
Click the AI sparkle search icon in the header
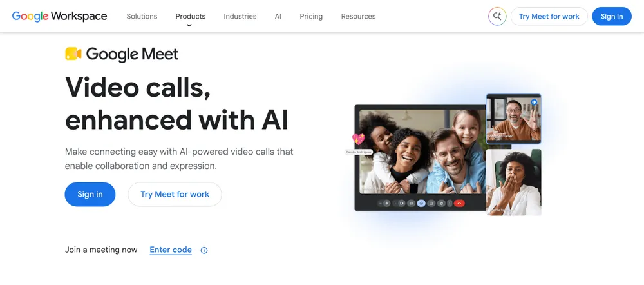click(497, 17)
